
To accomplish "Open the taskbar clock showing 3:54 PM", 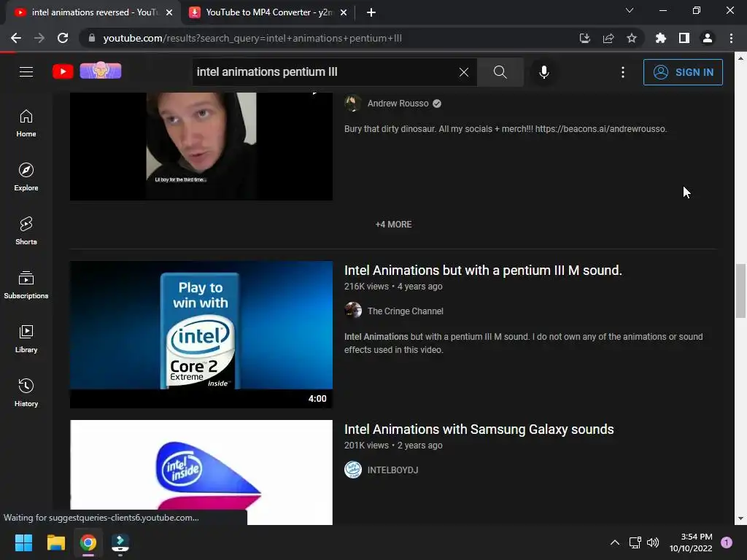I will tap(691, 542).
